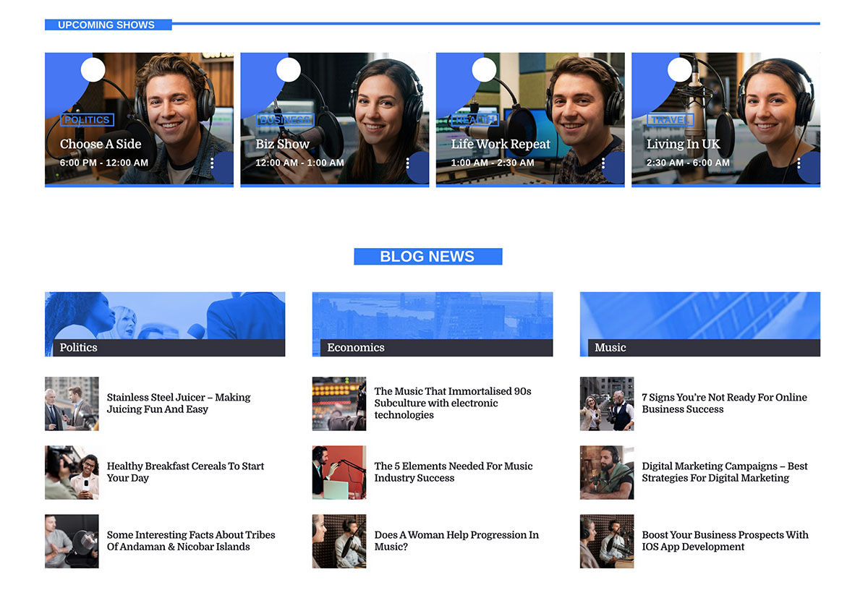Open three-dot menu on Choose A Side card
868x598 pixels.
point(212,163)
